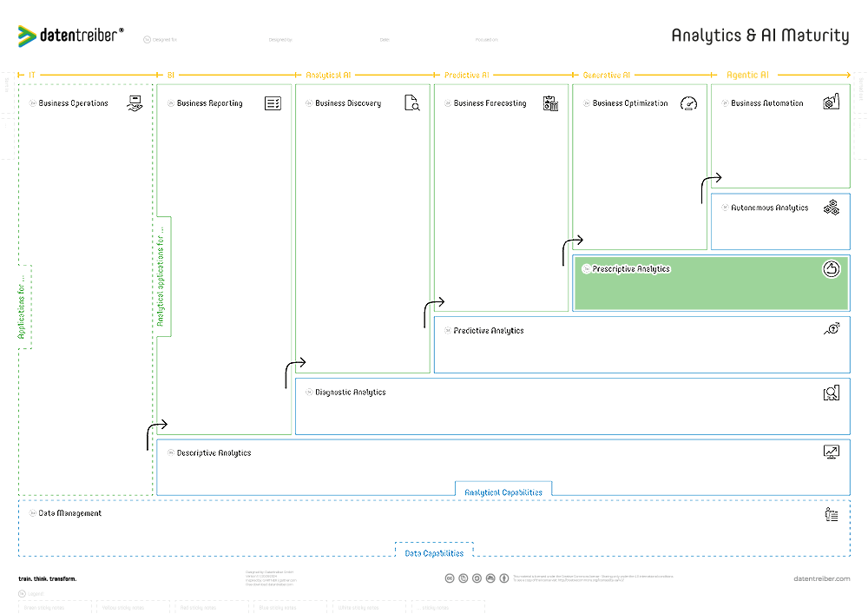Click number badge beside Prescriptive Analytics
This screenshot has height=614, width=868.
click(586, 269)
